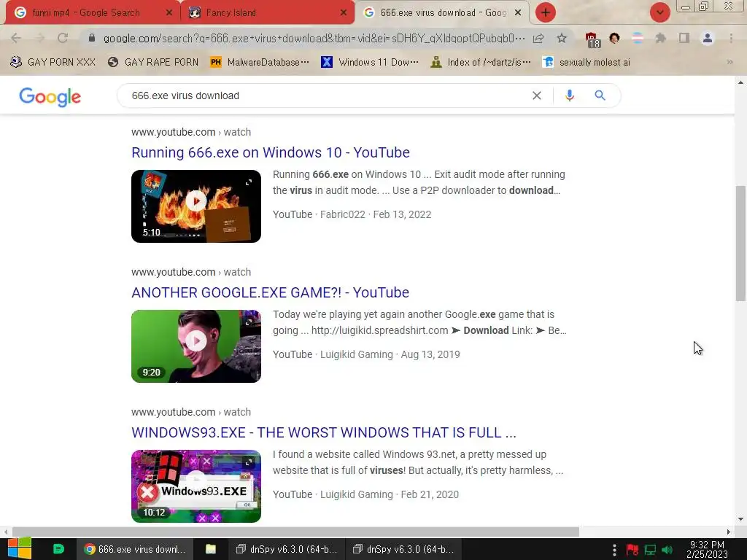Show the hidden bookmarks overflow
The image size is (747, 560).
coord(729,62)
